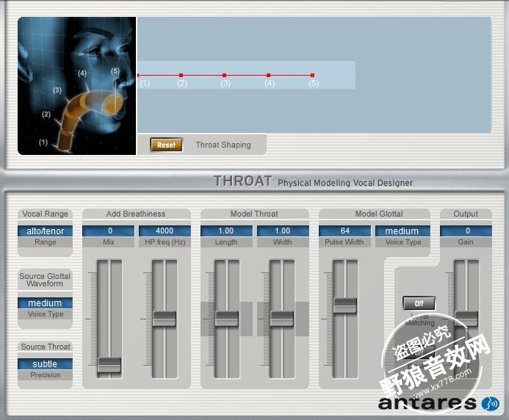
Task: Click the Width label
Action: coord(283,242)
